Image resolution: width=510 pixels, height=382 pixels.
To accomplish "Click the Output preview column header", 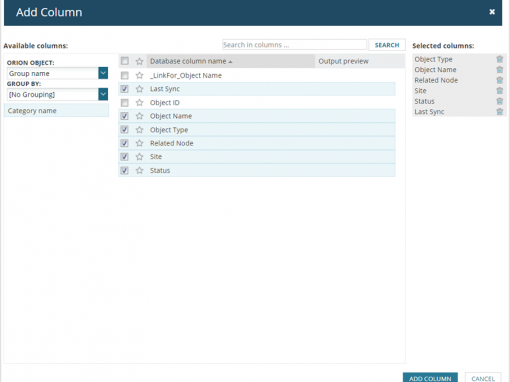I will (x=343, y=61).
